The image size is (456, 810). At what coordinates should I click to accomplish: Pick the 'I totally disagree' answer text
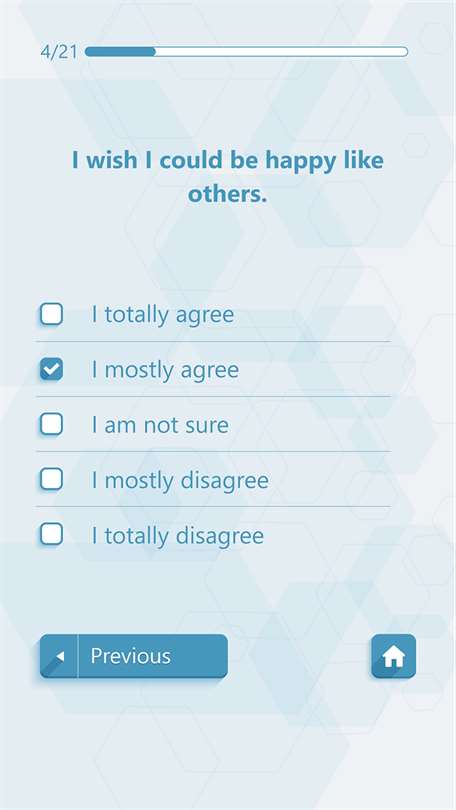coord(178,536)
